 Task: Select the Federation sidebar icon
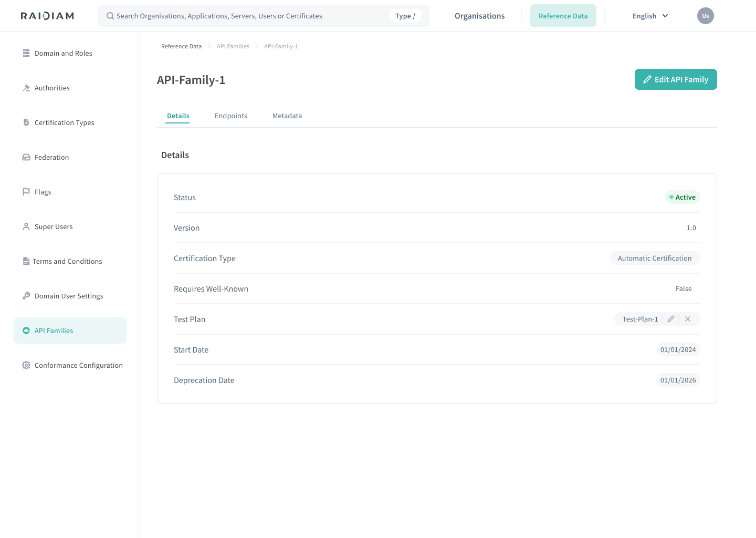pos(26,157)
